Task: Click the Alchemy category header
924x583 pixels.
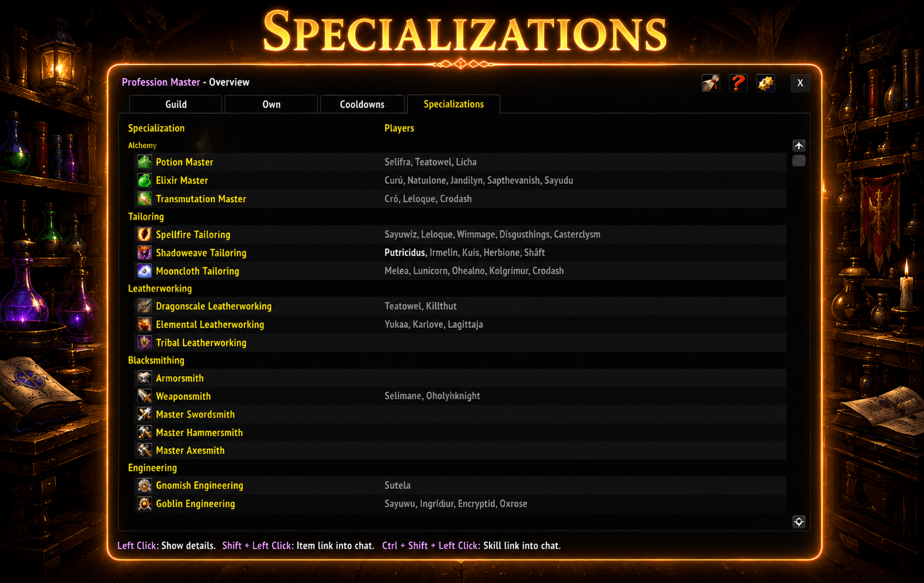Action: 142,145
